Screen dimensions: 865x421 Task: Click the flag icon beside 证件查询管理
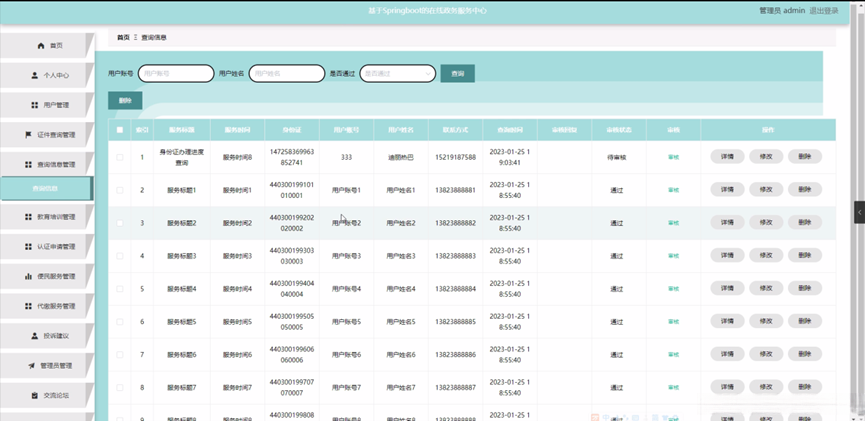click(29, 135)
